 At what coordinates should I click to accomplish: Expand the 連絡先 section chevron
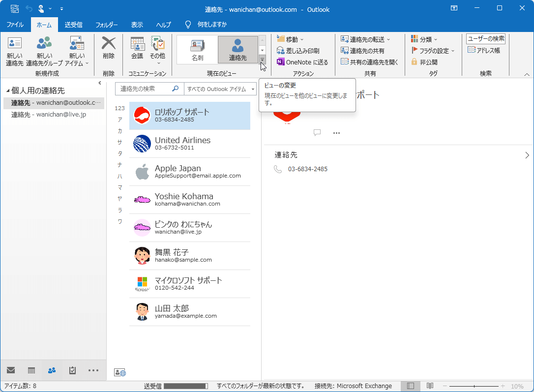[527, 155]
